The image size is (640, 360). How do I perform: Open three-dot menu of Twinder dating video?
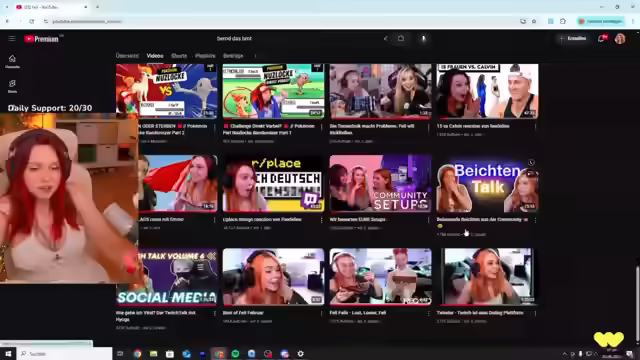(x=536, y=313)
